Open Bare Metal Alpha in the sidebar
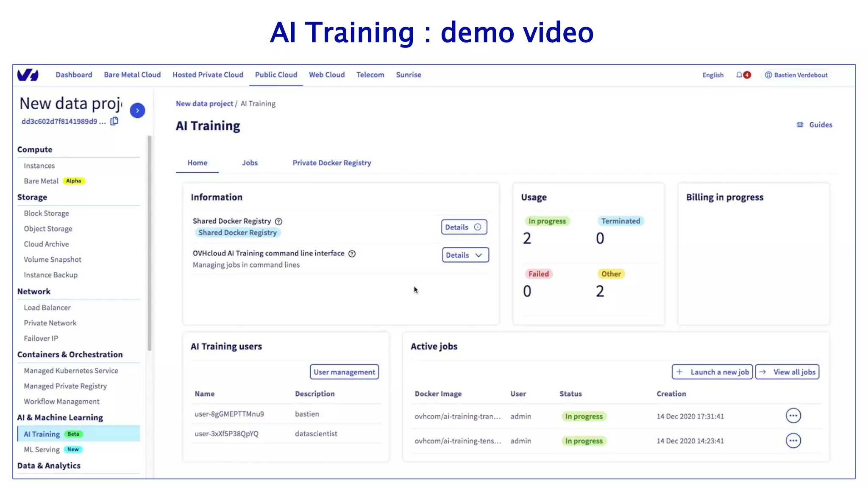This screenshot has width=868, height=488. 54,181
